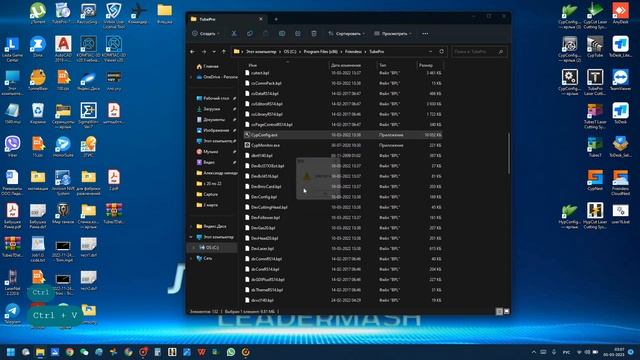Image resolution: width=640 pixels, height=360 pixels.
Task: Click Этот компьютер in the breadcrumb path
Action: pos(261,52)
